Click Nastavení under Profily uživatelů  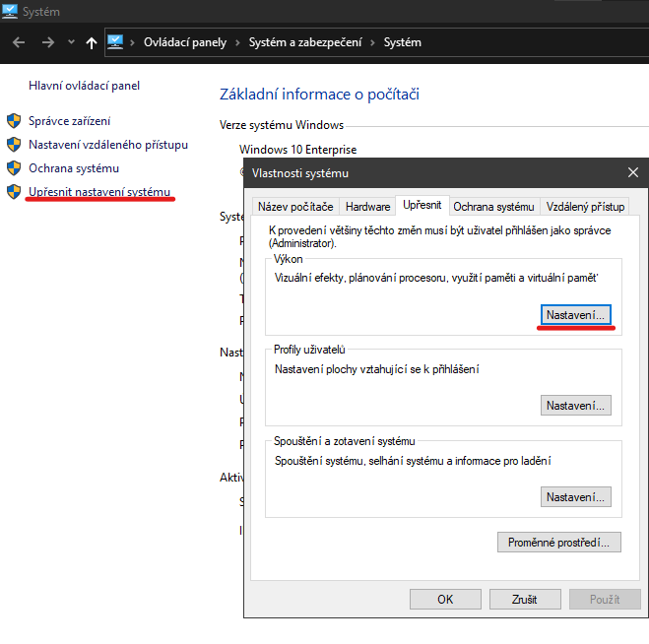576,405
